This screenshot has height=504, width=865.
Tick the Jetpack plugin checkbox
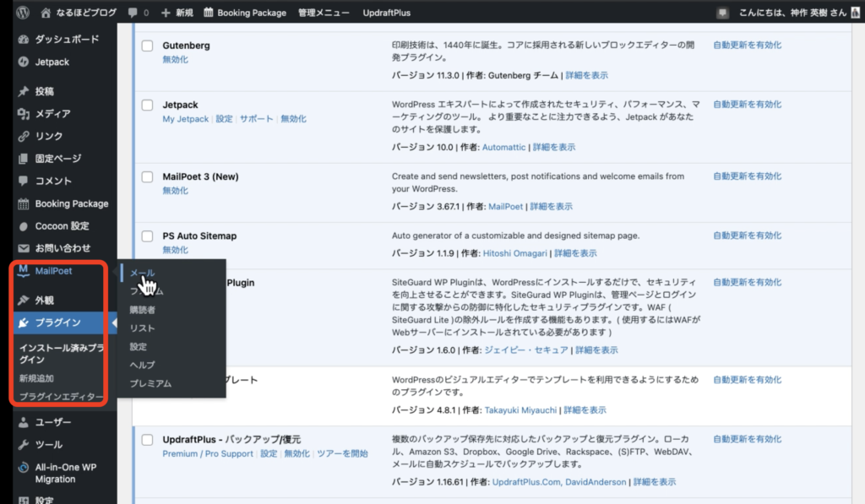tap(147, 105)
